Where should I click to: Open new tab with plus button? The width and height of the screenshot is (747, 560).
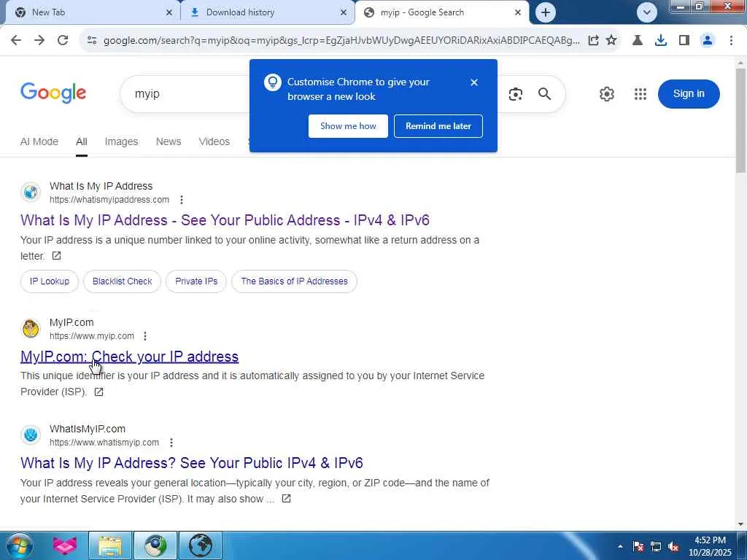546,12
